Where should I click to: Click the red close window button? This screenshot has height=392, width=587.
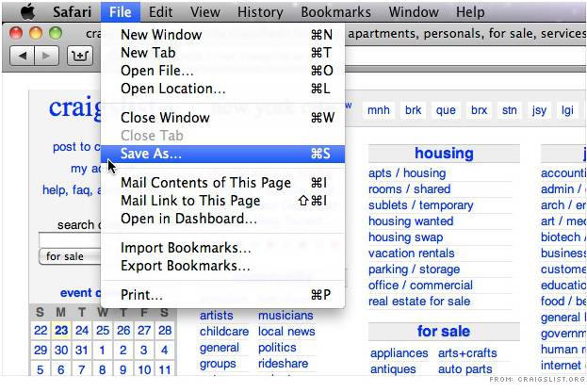point(16,33)
